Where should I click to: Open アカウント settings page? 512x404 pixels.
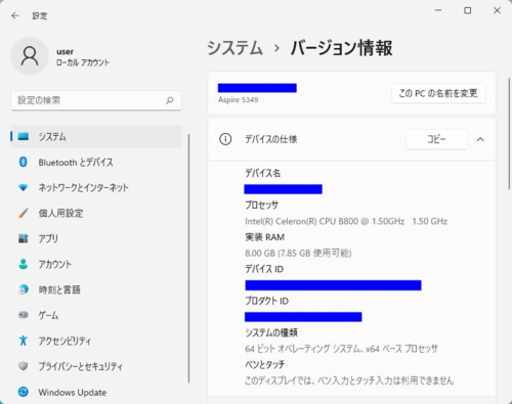click(96, 264)
